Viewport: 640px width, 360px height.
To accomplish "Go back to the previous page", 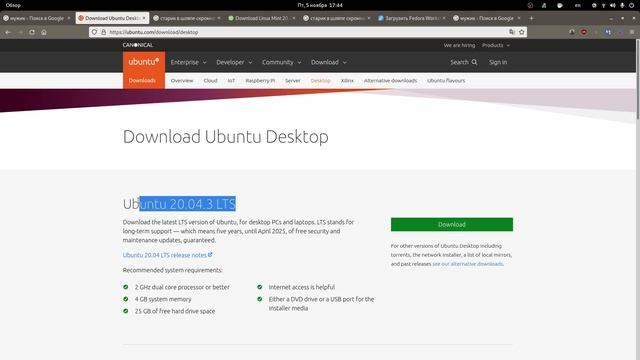I will pyautogui.click(x=8, y=32).
